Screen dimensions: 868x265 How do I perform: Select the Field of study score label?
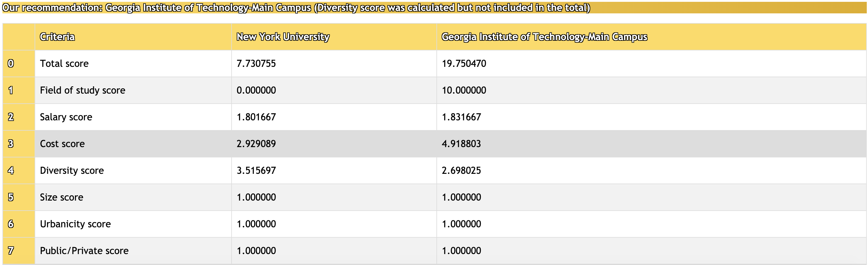83,90
